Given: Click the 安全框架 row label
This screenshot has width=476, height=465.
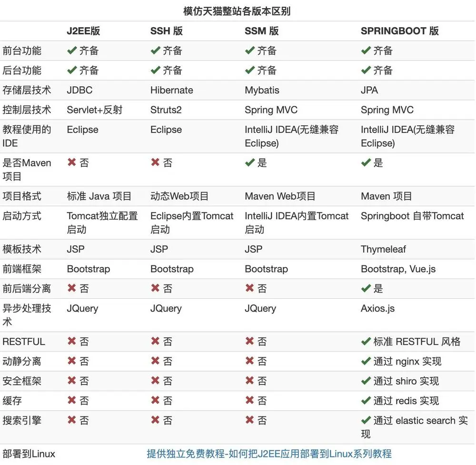Looking at the screenshot, I should tap(21, 381).
